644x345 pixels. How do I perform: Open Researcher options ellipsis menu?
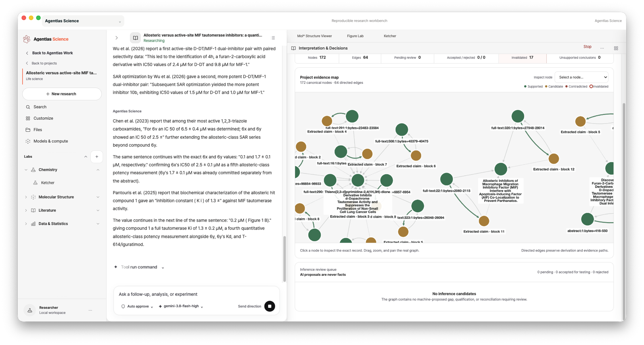click(x=90, y=310)
